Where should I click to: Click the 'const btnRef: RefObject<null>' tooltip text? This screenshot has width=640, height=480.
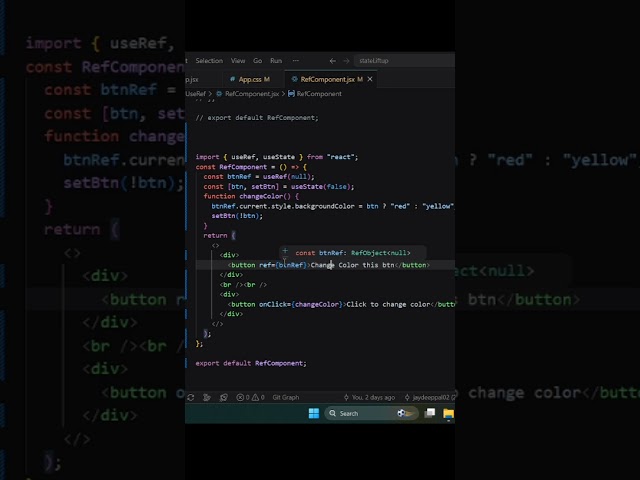[x=353, y=253]
